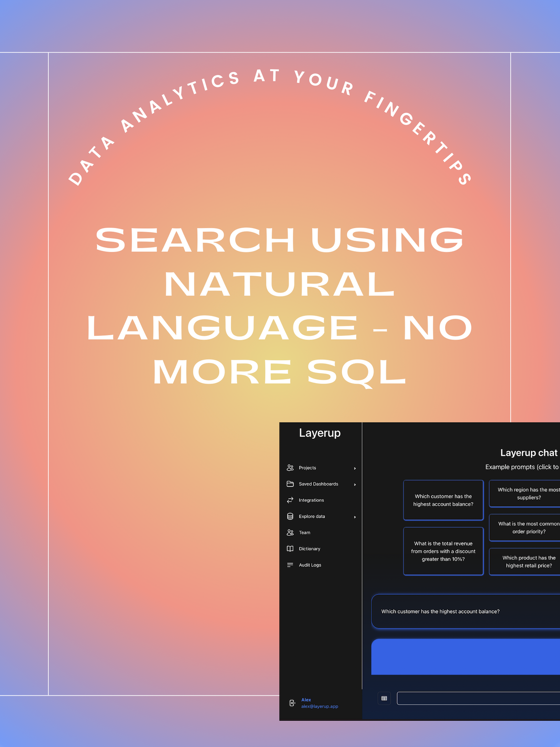Open the Audit Logs menu item
This screenshot has height=747, width=560.
[x=310, y=565]
